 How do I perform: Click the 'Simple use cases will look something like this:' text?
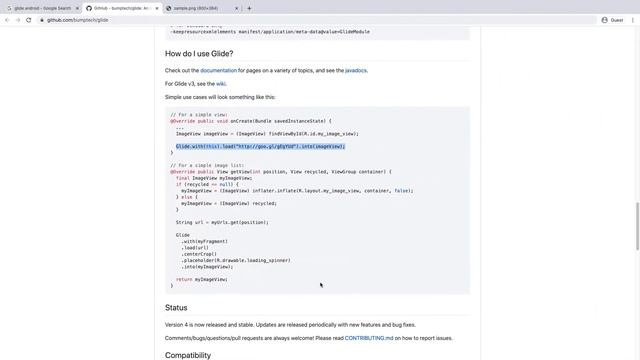pos(220,97)
